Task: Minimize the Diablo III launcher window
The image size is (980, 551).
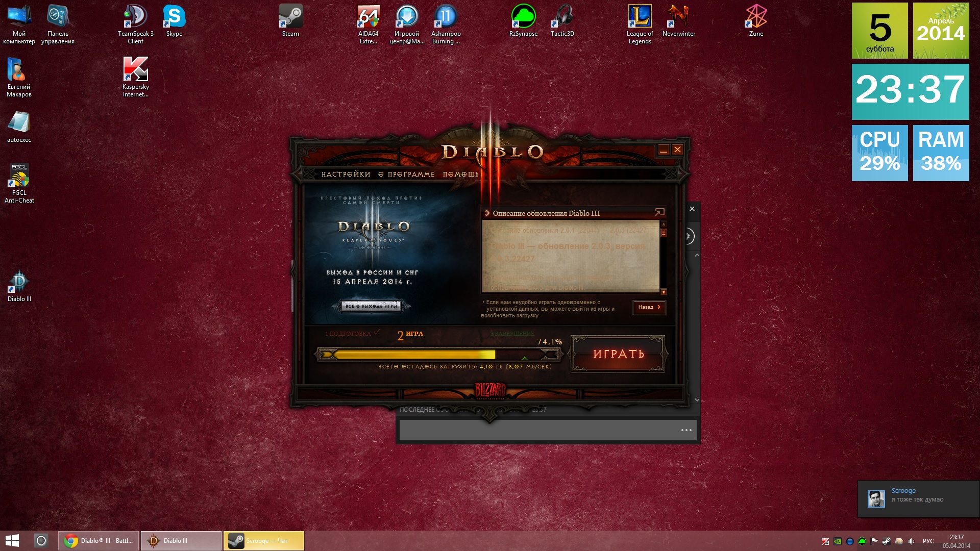Action: (x=664, y=150)
